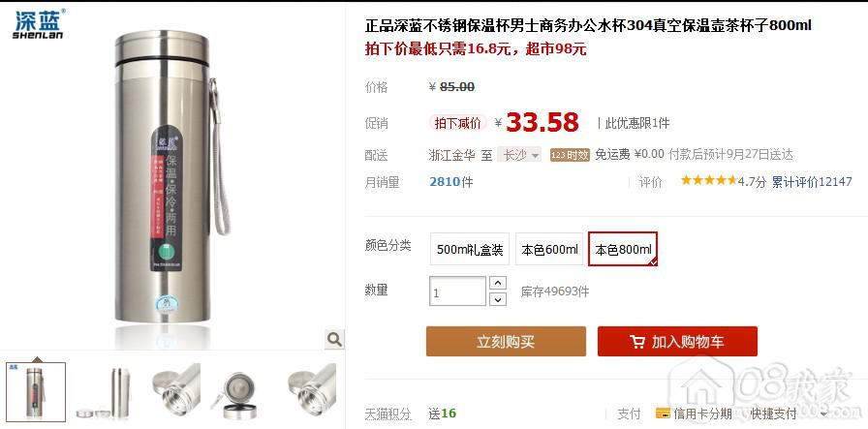The width and height of the screenshot is (868, 429).
Task: Open the 长沙 delivery city dropdown
Action: [x=519, y=155]
